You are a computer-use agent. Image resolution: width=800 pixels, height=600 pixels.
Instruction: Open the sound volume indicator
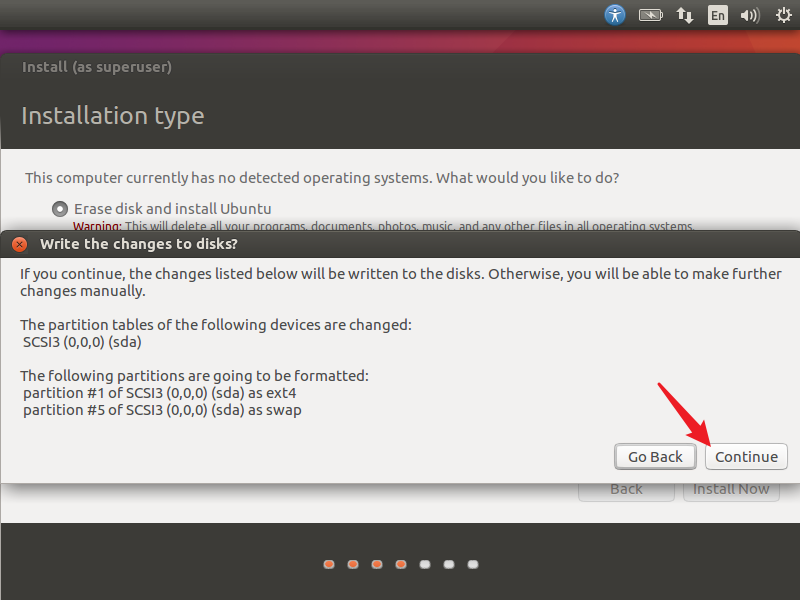tap(750, 15)
